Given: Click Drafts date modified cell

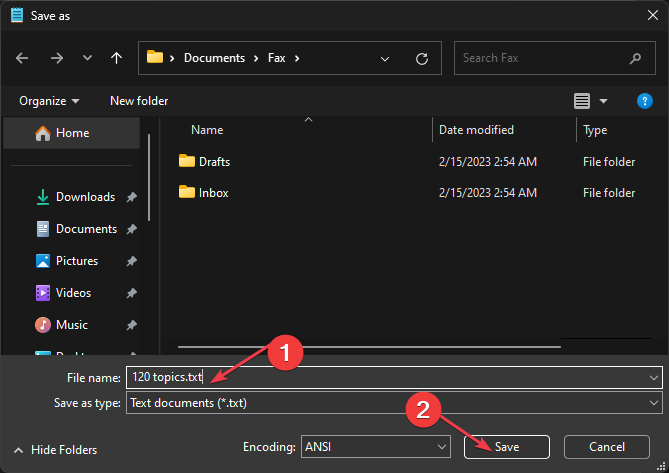Looking at the screenshot, I should pyautogui.click(x=488, y=162).
